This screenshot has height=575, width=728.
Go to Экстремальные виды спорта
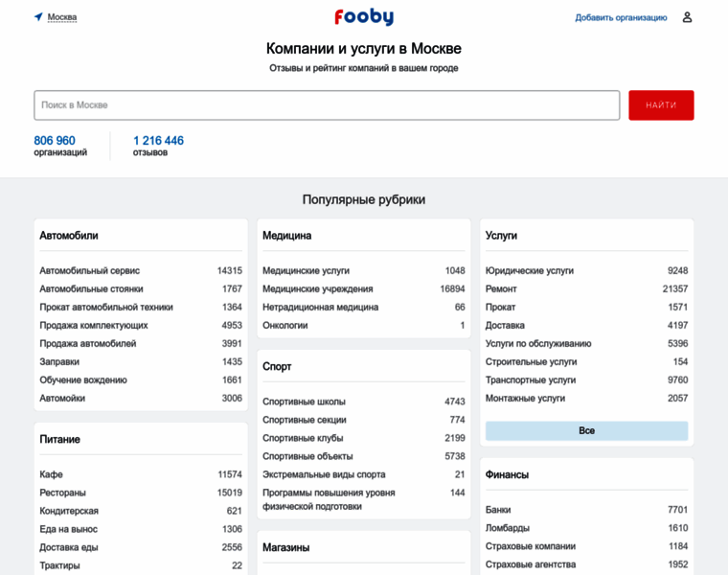coord(324,474)
